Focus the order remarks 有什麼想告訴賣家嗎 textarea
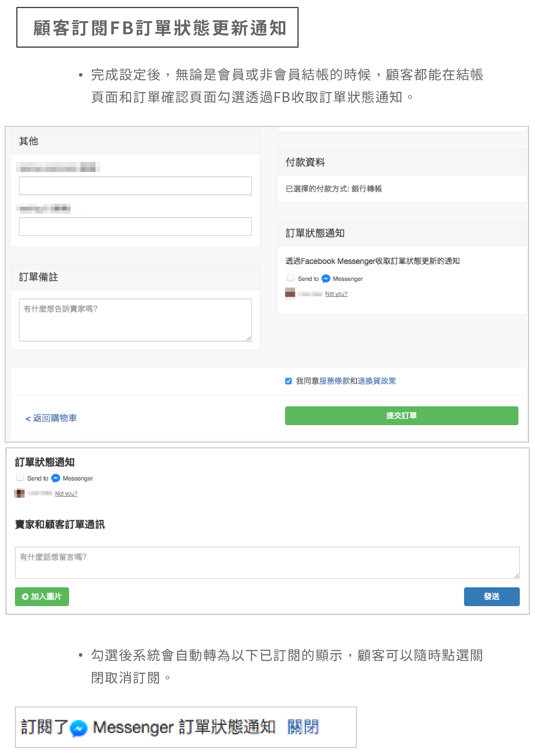This screenshot has width=535, height=756. [x=135, y=320]
